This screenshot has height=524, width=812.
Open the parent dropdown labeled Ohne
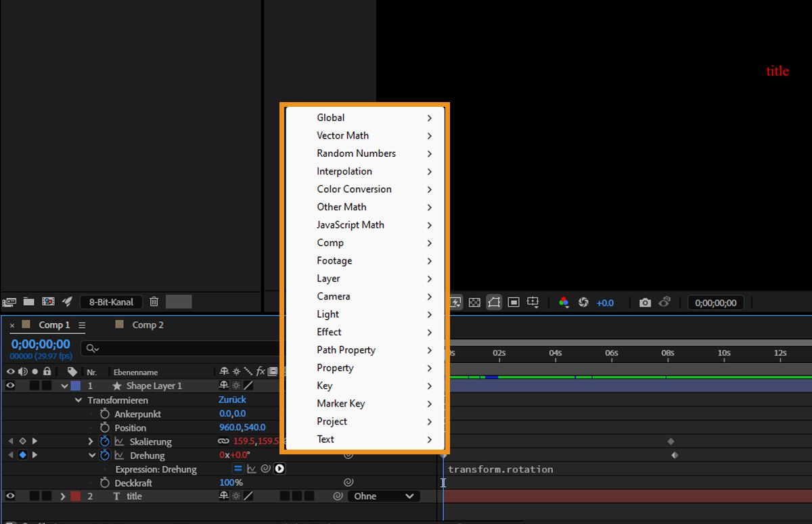click(x=383, y=496)
